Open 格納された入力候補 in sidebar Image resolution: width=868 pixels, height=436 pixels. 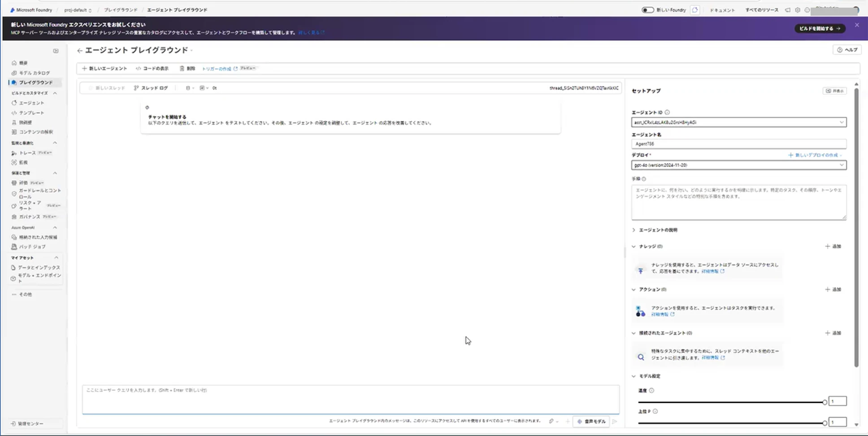click(38, 237)
